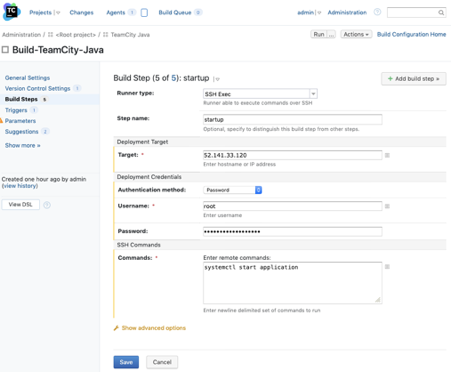Screen dimensions: 451x372
Task: Go to Administration
Action: click(347, 13)
